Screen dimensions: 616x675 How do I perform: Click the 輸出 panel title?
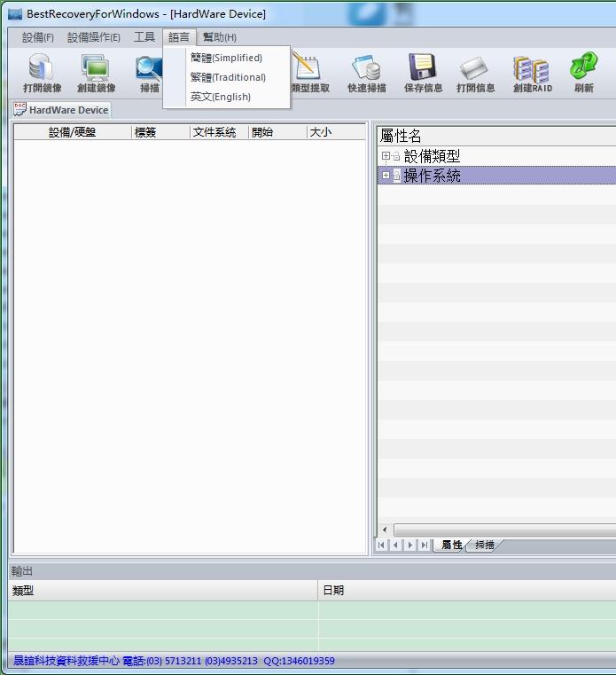(x=21, y=571)
